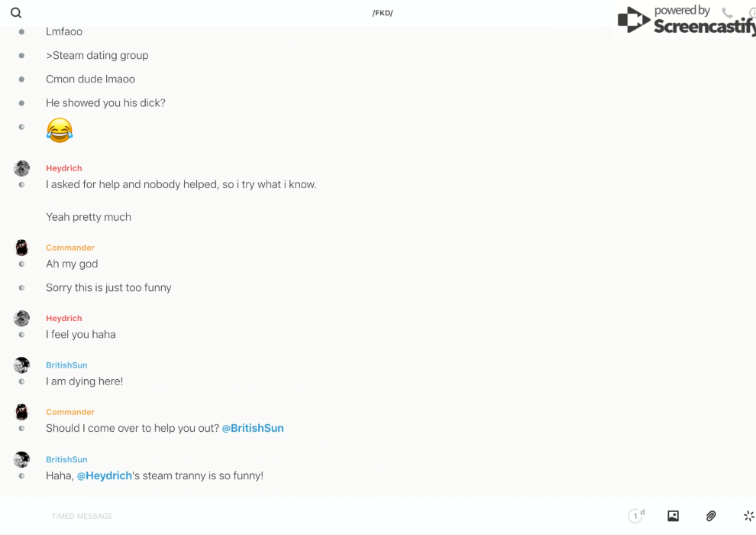Click BritishSun's avatar beside the last message
Screen dimensions: 756x535
pos(21,459)
